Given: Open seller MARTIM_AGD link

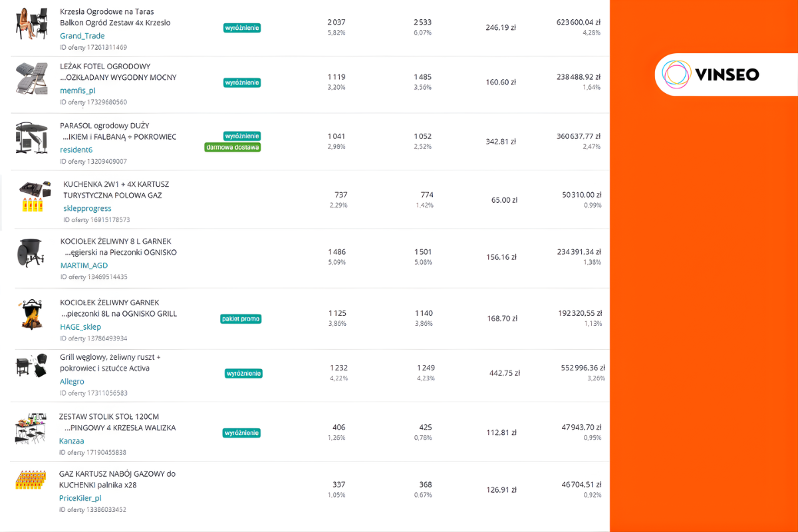Looking at the screenshot, I should click(84, 265).
